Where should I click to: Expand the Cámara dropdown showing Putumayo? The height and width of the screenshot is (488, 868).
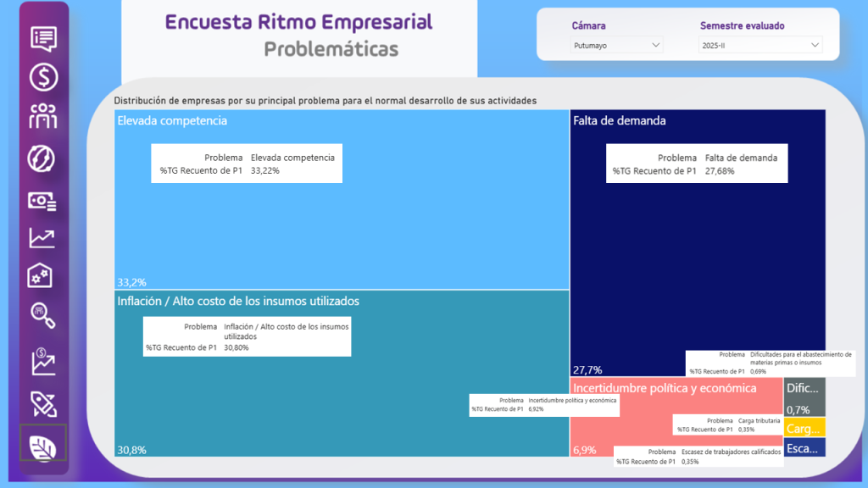click(616, 45)
